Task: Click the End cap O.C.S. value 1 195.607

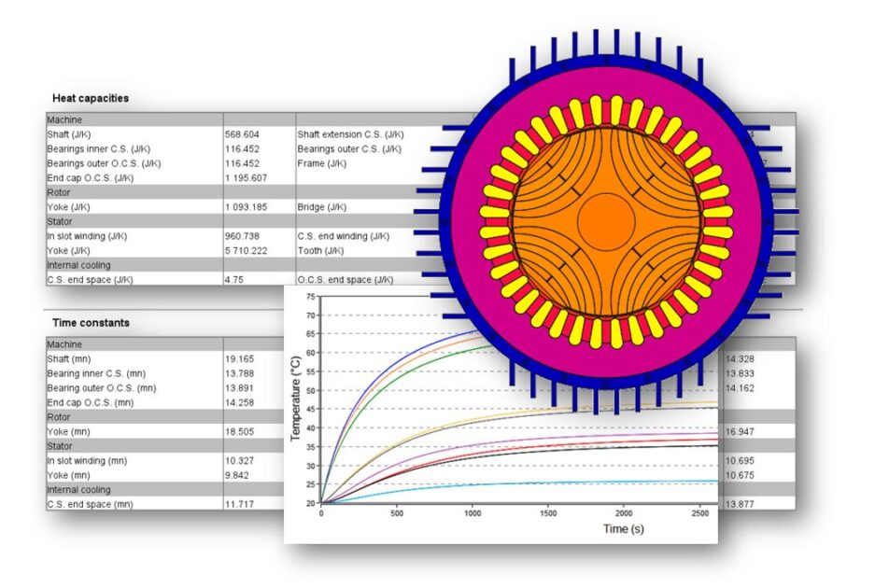Action: [247, 177]
